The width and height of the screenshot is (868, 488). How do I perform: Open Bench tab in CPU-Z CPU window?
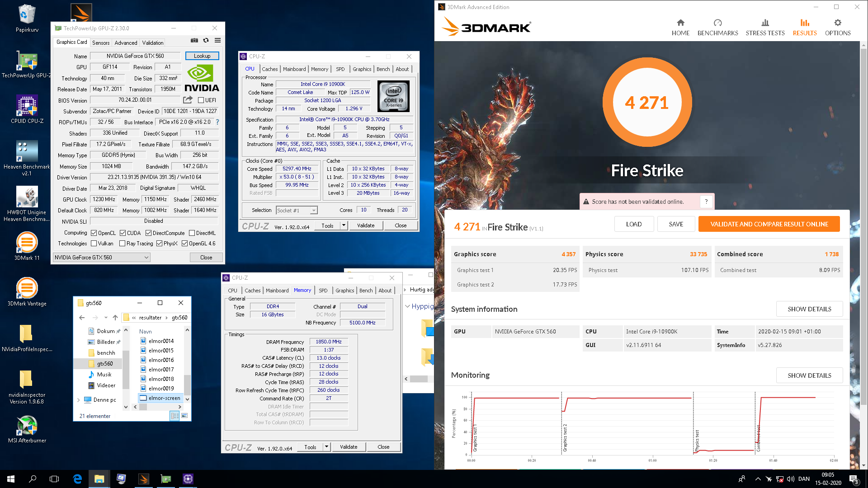tap(383, 69)
